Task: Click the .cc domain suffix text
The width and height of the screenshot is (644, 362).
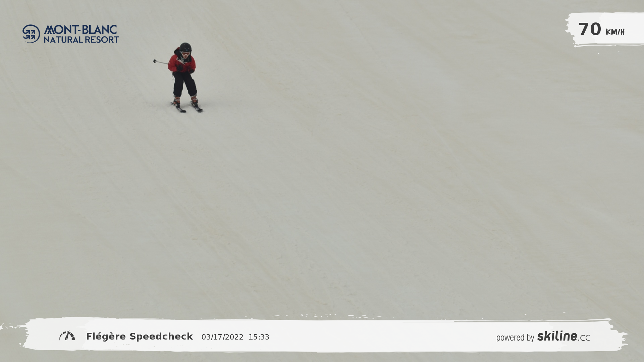Action: [584, 338]
